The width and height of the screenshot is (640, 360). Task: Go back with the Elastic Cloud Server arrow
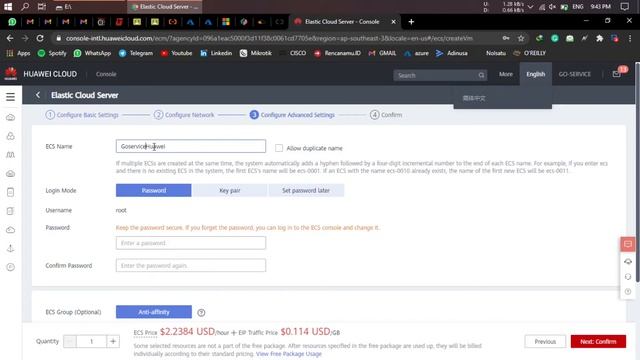(x=38, y=95)
